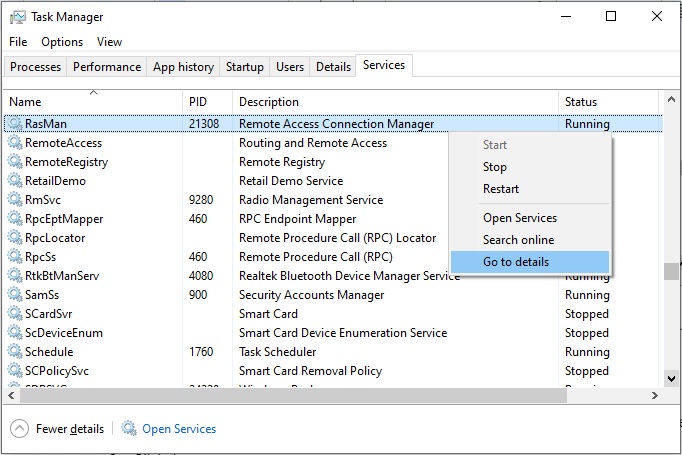Open the Startup tab
Screen dimensions: 682x455
coord(244,67)
